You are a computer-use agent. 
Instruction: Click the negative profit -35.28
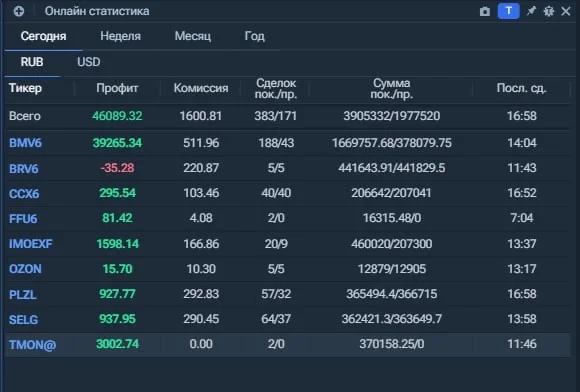(x=117, y=168)
